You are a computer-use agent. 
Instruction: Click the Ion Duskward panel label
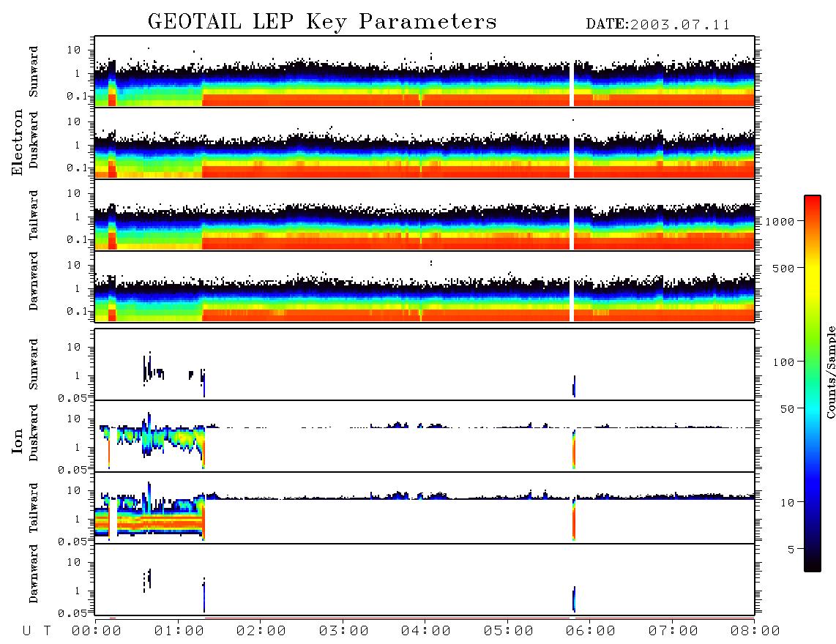coord(34,433)
